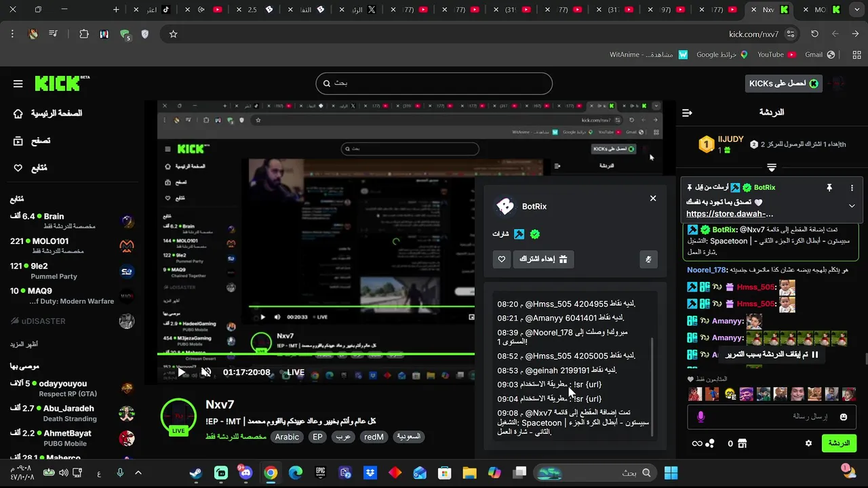Open the WitAnime bookmark

click(648, 55)
